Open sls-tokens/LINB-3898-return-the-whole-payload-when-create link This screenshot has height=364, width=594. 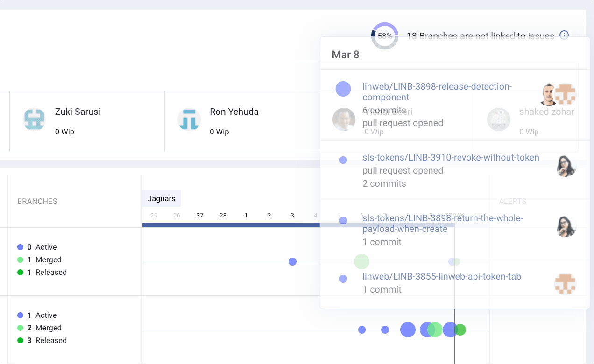pos(443,224)
